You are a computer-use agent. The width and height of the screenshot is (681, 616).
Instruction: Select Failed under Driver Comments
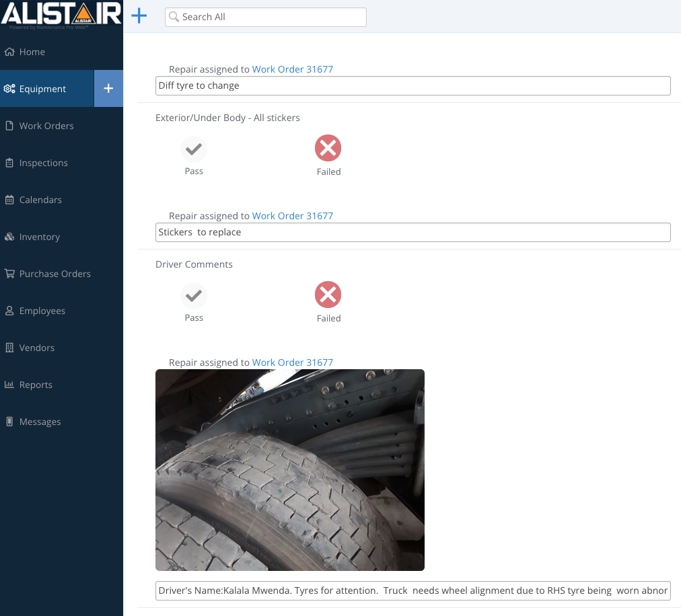pos(328,295)
